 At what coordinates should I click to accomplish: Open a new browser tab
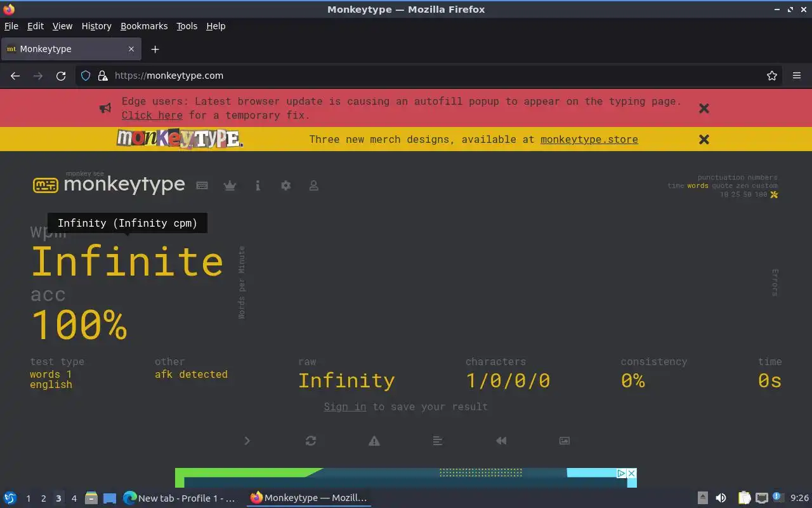coord(155,49)
